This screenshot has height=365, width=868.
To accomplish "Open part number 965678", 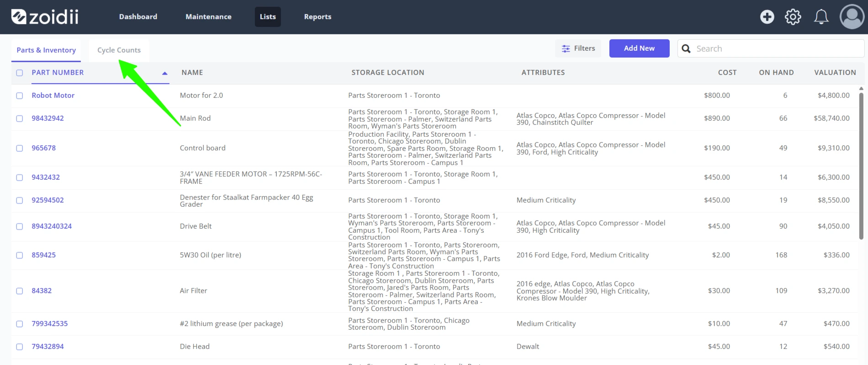I will (x=43, y=148).
